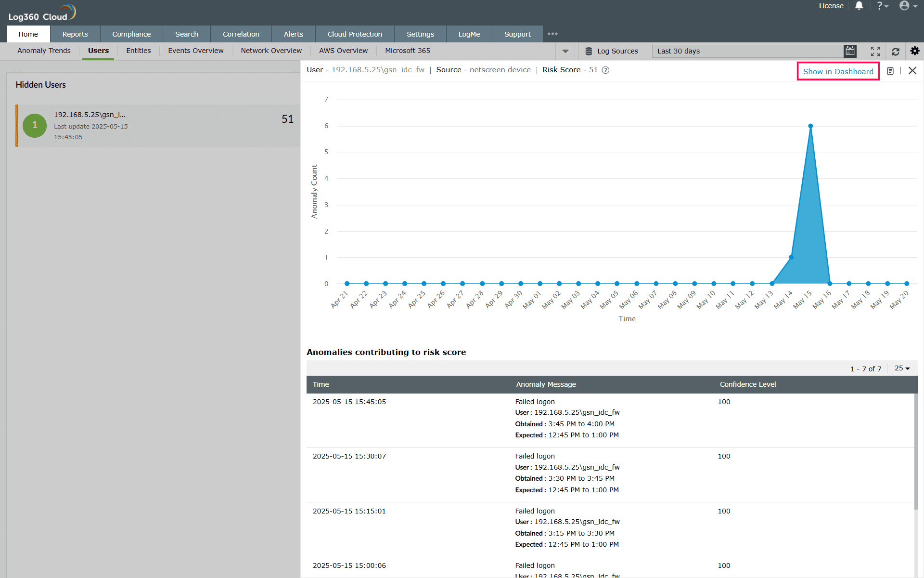The height and width of the screenshot is (578, 924).
Task: Click the export report document icon
Action: click(x=890, y=71)
